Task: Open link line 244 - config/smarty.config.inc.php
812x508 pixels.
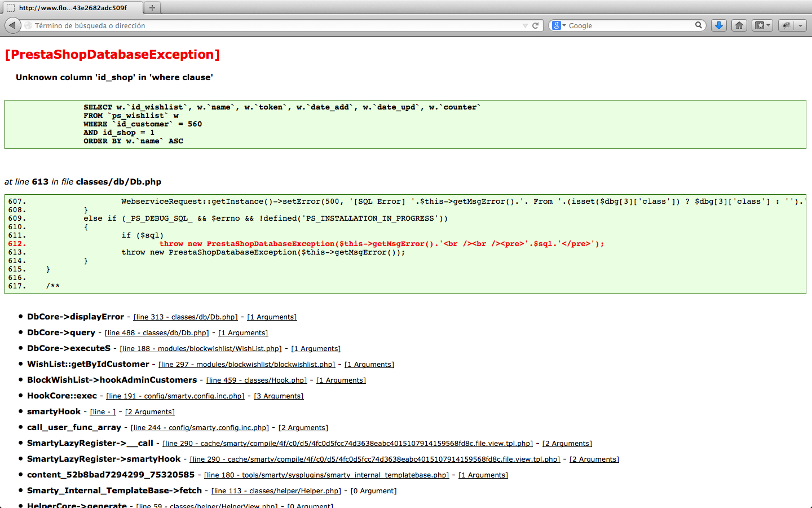Action: click(x=200, y=428)
